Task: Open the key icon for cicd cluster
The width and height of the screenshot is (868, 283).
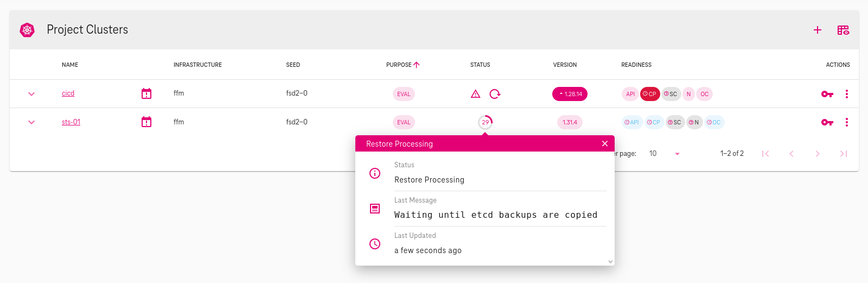Action: (x=827, y=94)
